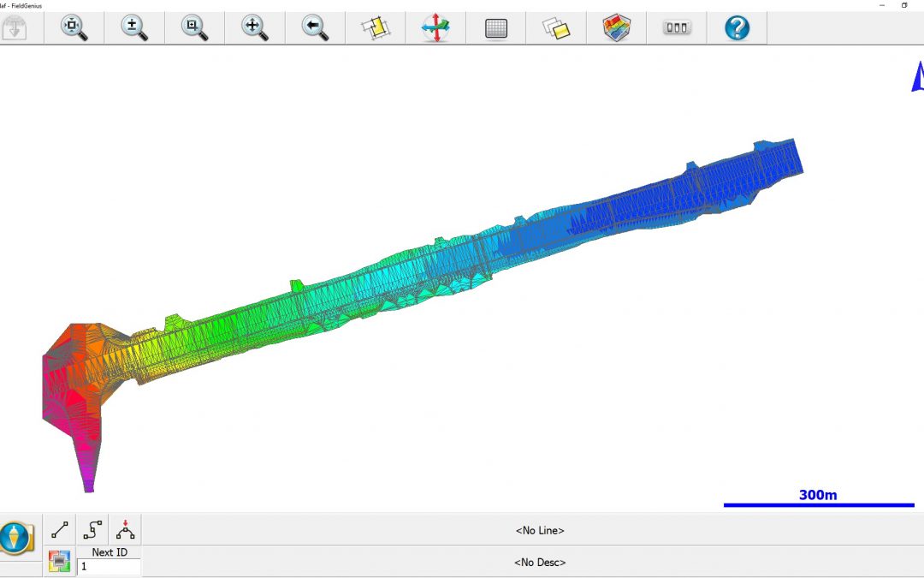The width and height of the screenshot is (924, 578).
Task: Open the <No Line> line selector
Action: (x=539, y=531)
